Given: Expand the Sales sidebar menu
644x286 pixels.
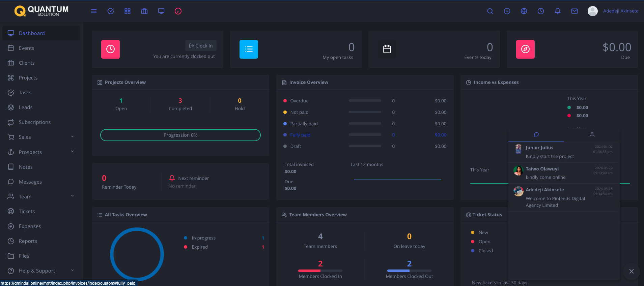Looking at the screenshot, I should click(x=40, y=137).
